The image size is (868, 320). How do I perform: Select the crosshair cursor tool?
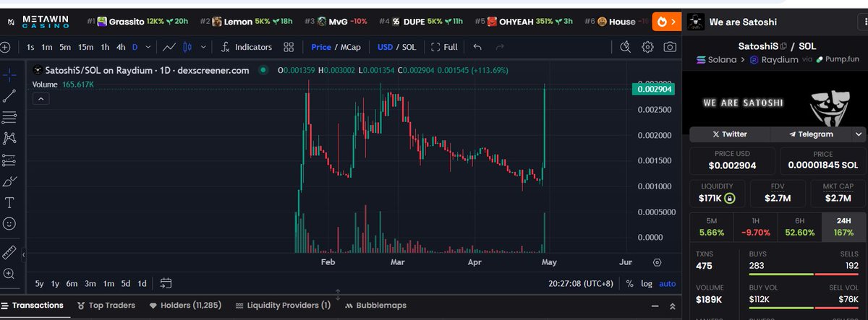[x=9, y=74]
